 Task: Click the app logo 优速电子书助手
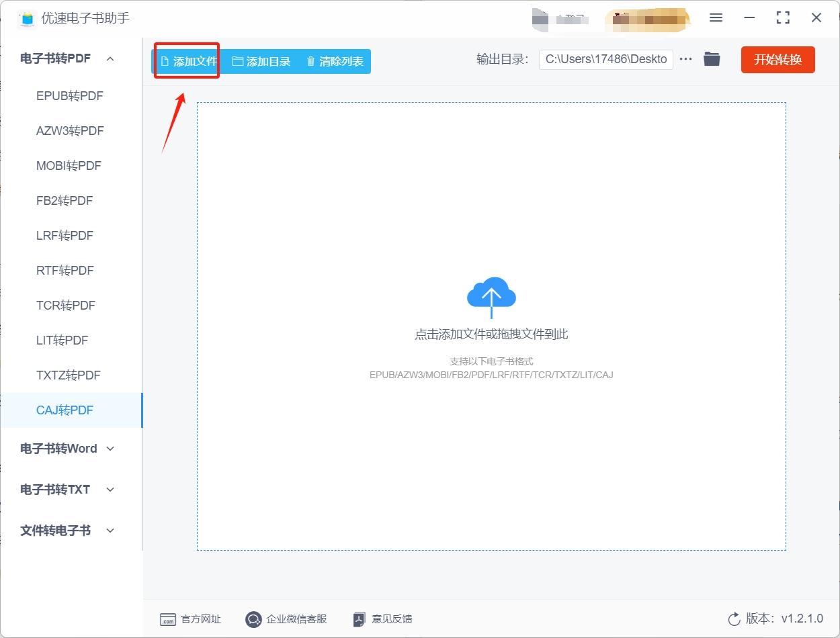point(28,18)
